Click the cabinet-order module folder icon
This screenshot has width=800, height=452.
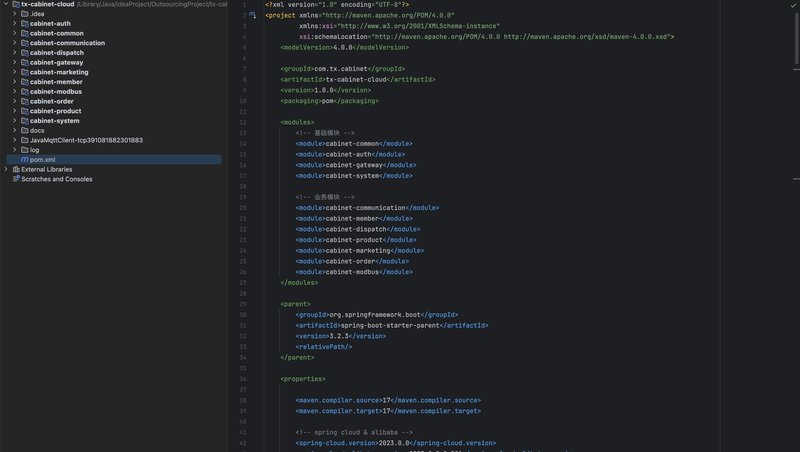click(x=24, y=101)
